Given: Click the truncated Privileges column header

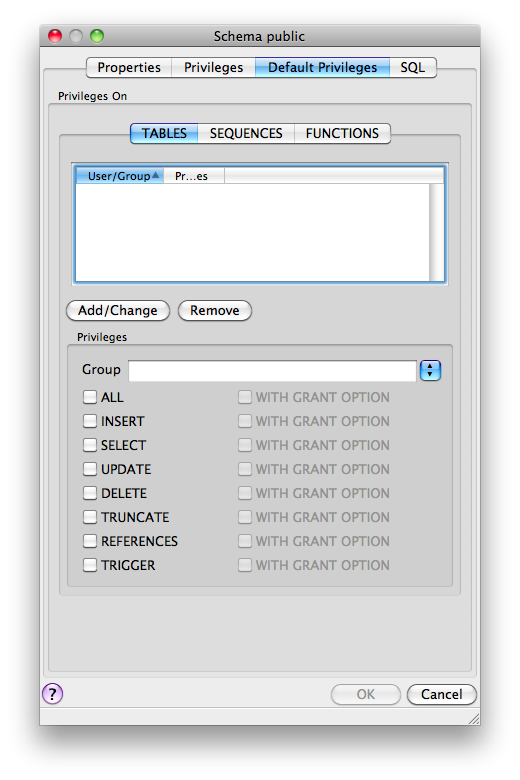Looking at the screenshot, I should [194, 176].
